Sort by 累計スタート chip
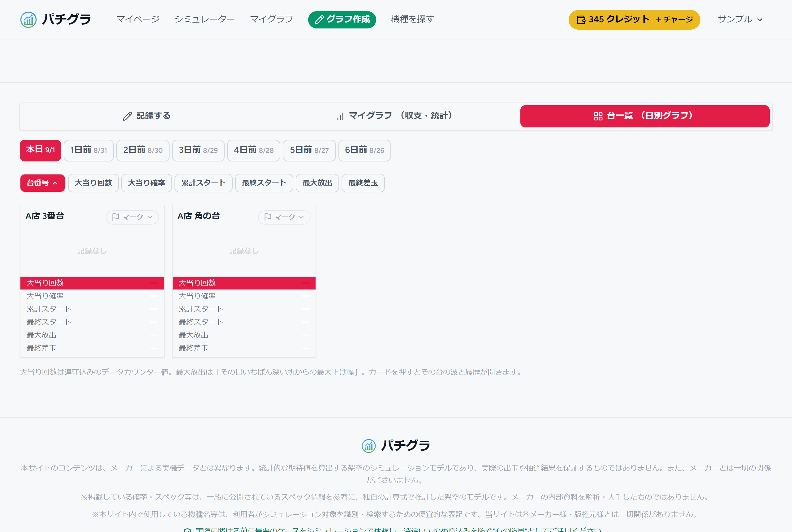The image size is (792, 532). (204, 183)
